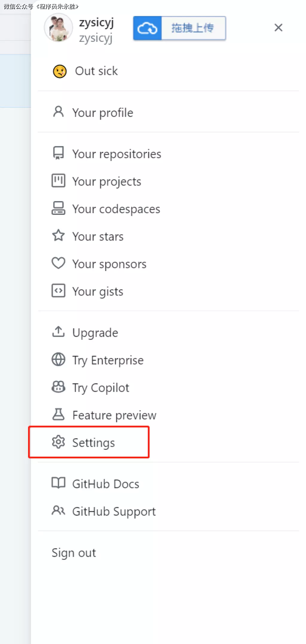Close the user menu panel
The image size is (306, 644).
coord(278,28)
